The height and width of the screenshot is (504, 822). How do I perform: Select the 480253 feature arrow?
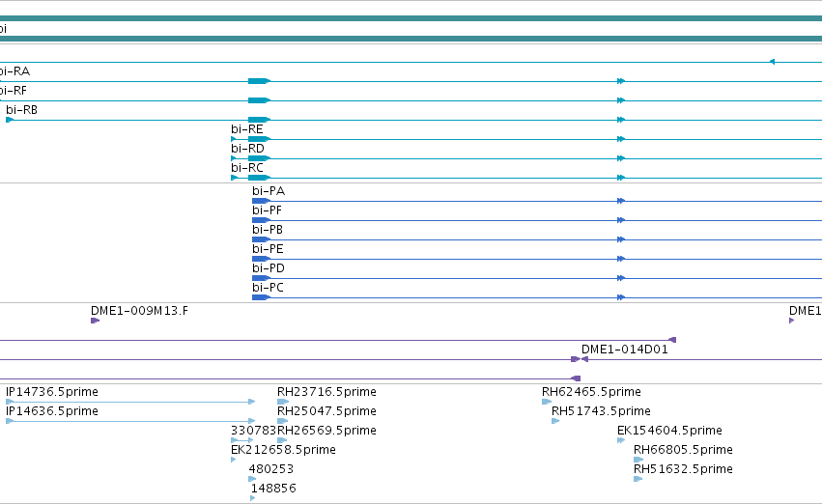252,479
